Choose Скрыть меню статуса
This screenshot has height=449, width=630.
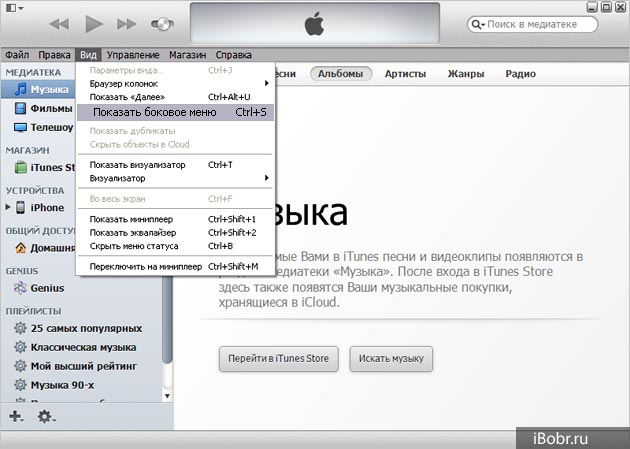click(176, 246)
